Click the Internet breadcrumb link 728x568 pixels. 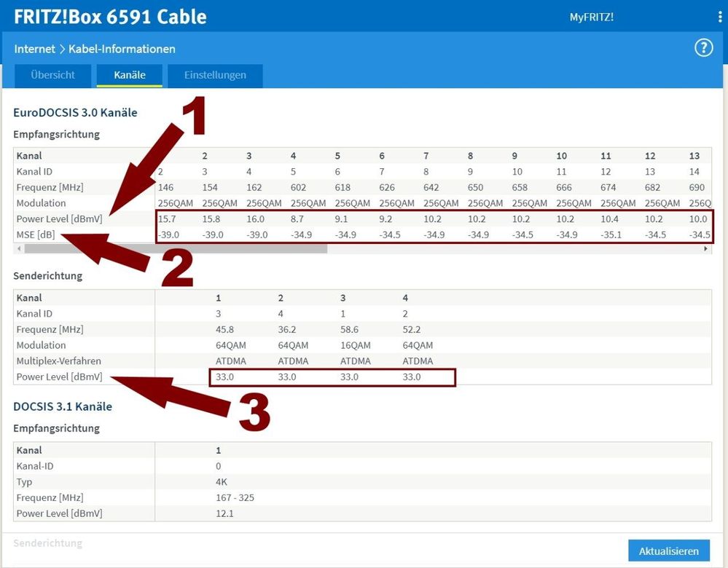point(34,49)
